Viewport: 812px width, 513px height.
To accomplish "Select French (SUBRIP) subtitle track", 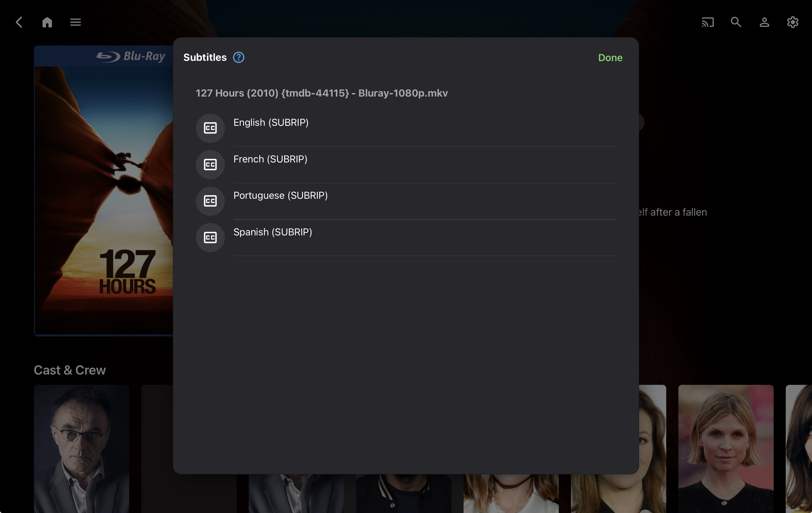I will click(x=270, y=159).
